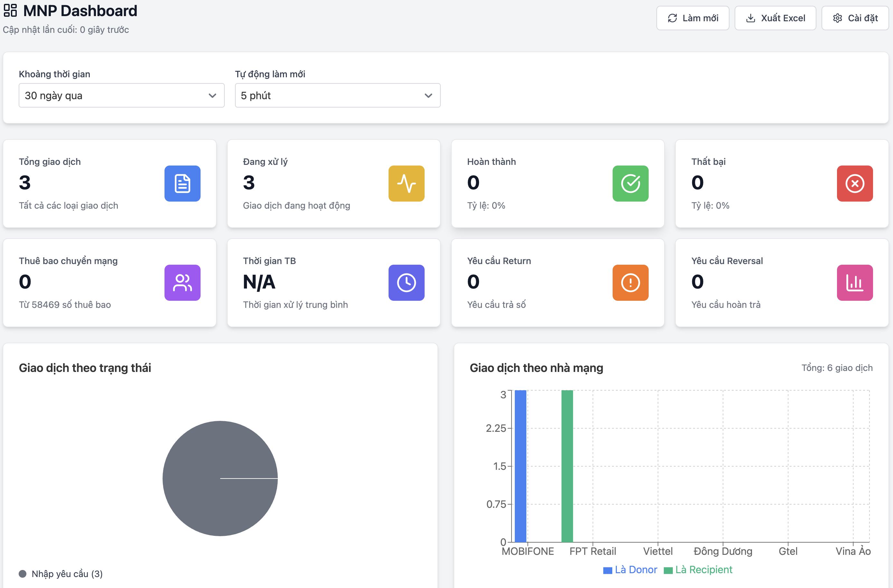
Task: Click the dashboard grid icon beside the MNP Dashboard title
Action: tap(10, 11)
